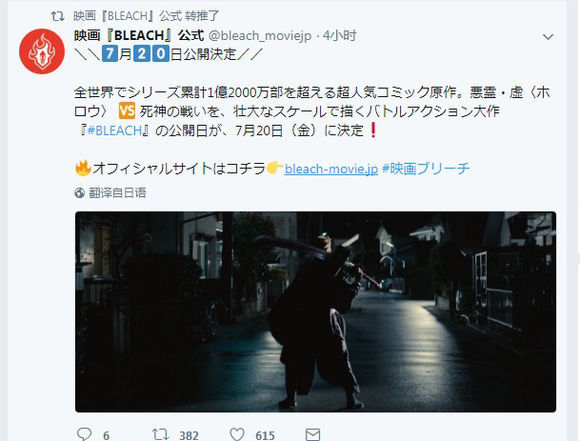Open the #BLEACH hashtag
Viewport: 580px width, 441px height.
(x=115, y=131)
